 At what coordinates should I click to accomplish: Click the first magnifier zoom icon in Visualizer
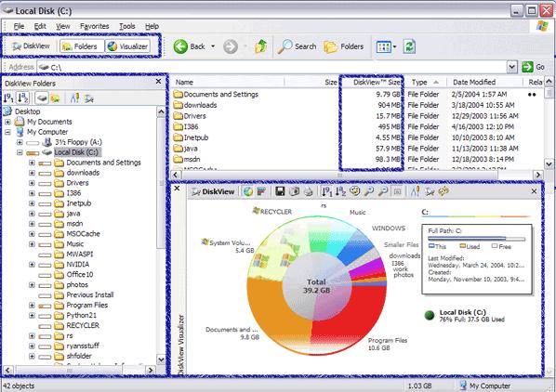pyautogui.click(x=369, y=191)
